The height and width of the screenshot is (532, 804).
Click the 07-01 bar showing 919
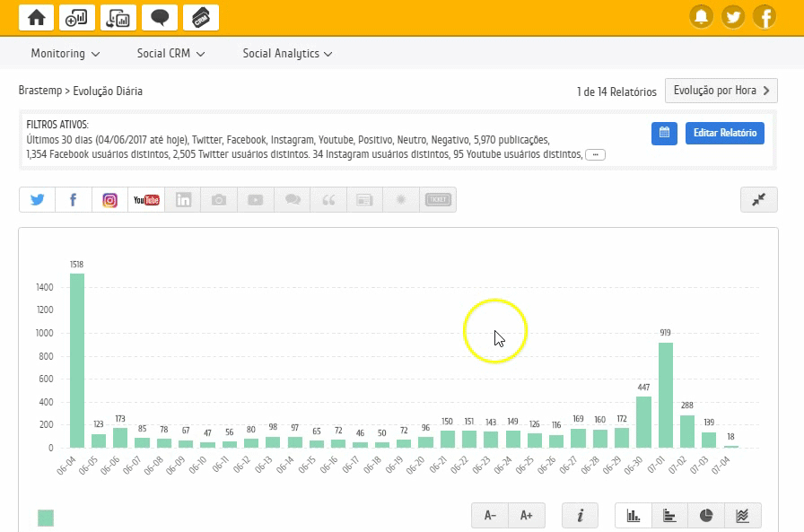665,395
